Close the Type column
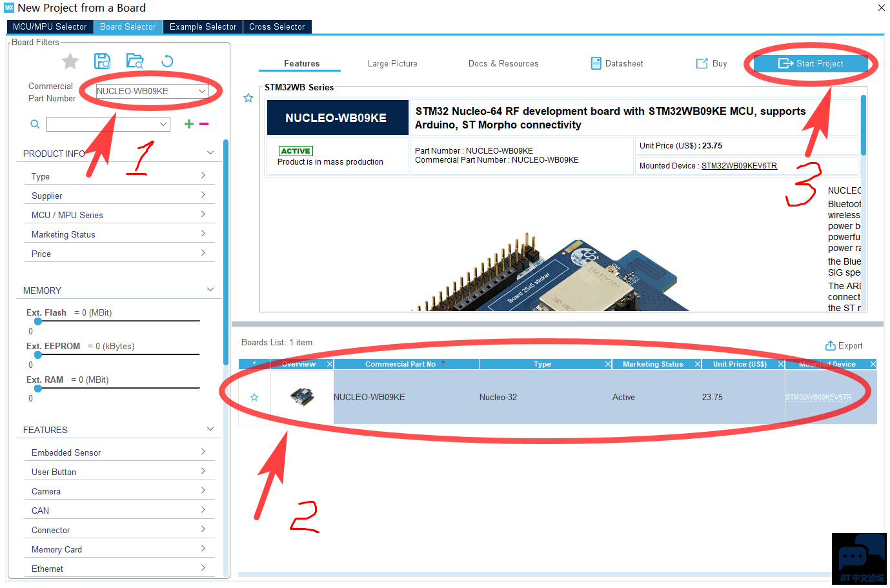Viewport: 890px width, 588px height. [608, 365]
